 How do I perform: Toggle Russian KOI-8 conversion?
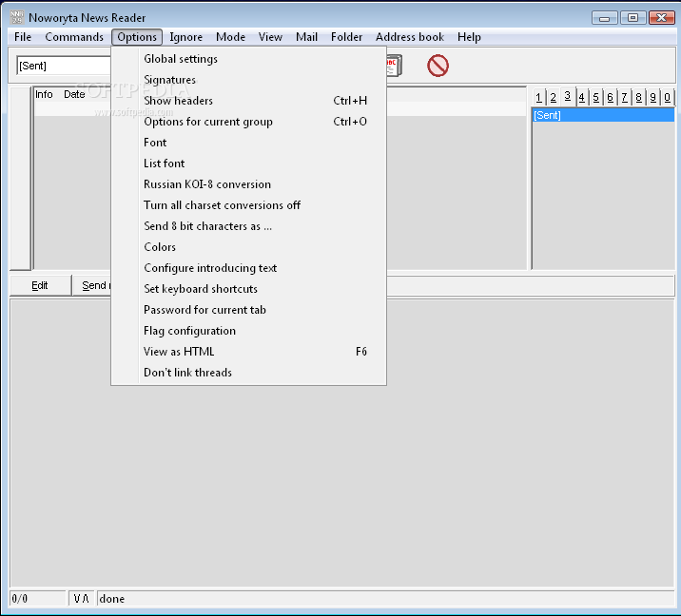(x=249, y=184)
